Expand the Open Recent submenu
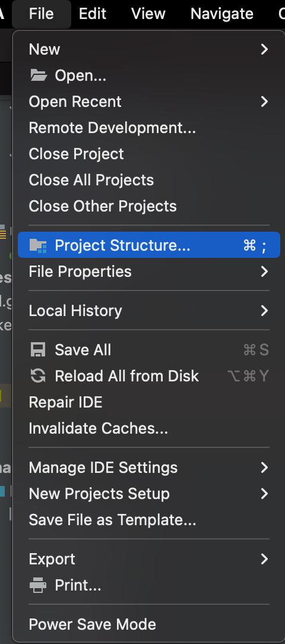Image resolution: width=285 pixels, height=644 pixels. [x=149, y=102]
